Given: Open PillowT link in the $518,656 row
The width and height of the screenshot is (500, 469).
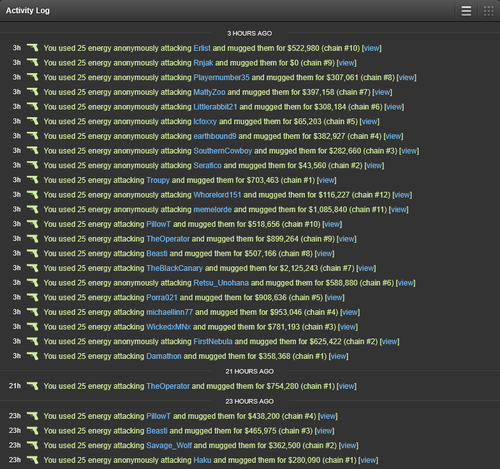Looking at the screenshot, I should click(x=159, y=224).
